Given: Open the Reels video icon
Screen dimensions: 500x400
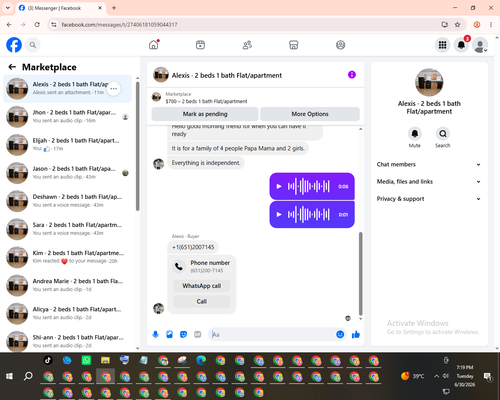Looking at the screenshot, I should pos(200,45).
